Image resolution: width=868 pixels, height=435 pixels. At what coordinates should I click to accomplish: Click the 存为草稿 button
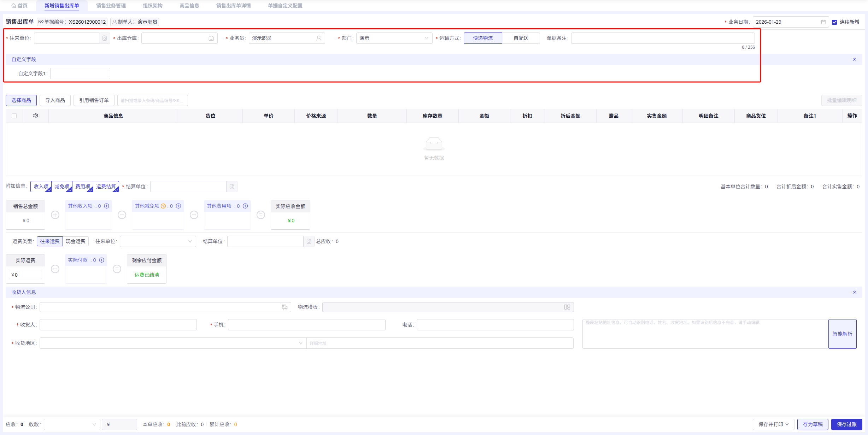(813, 424)
